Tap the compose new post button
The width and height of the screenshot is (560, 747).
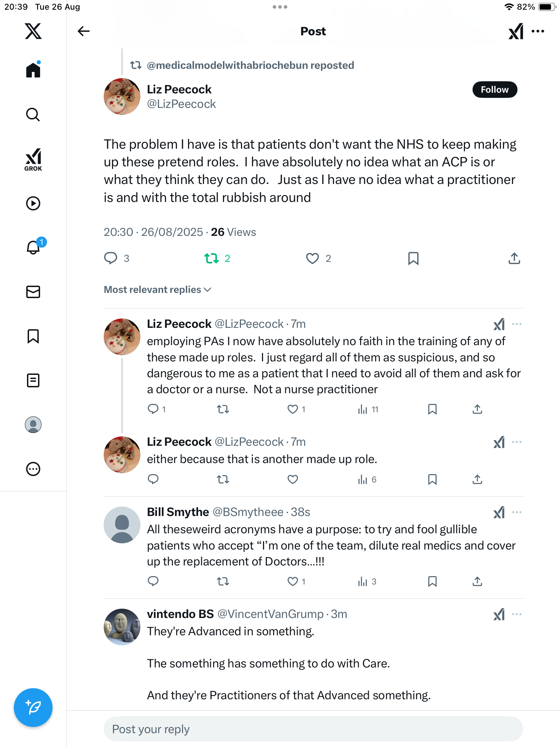coord(33,707)
